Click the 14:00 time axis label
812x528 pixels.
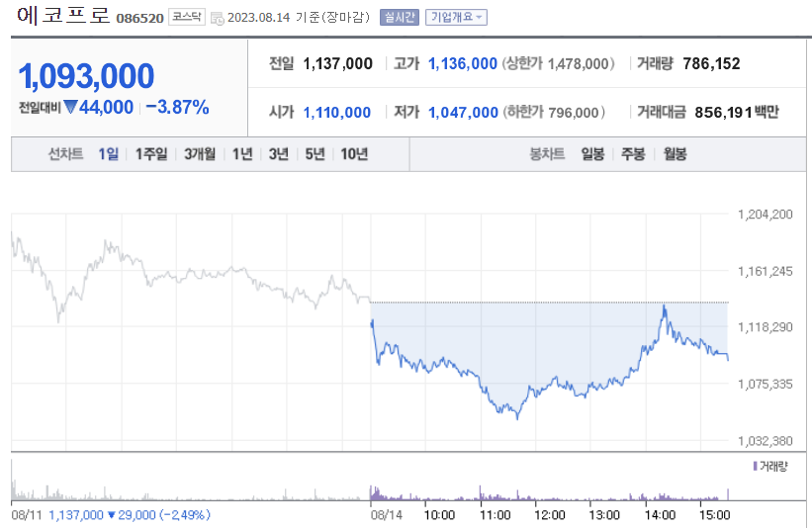click(x=660, y=515)
